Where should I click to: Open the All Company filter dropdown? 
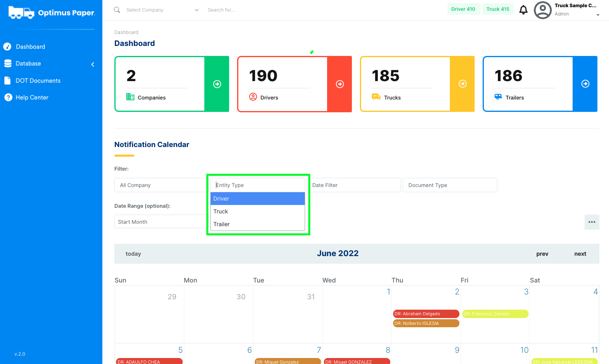160,185
